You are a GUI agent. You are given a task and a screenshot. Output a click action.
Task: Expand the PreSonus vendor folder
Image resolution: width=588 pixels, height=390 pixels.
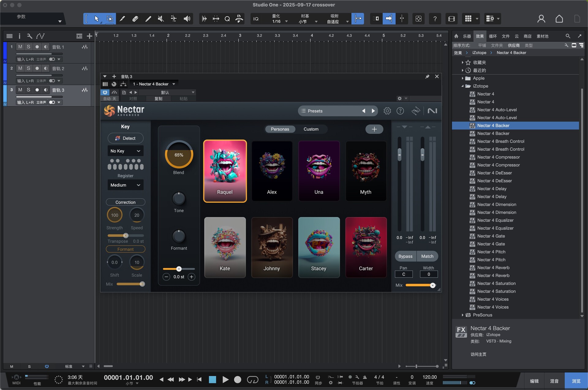click(462, 315)
